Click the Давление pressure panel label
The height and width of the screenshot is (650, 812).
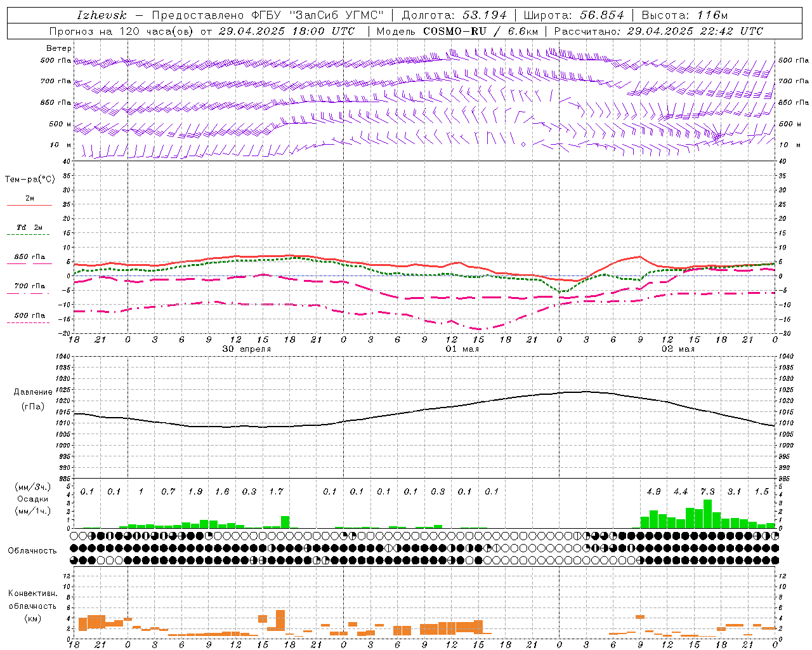pyautogui.click(x=33, y=392)
